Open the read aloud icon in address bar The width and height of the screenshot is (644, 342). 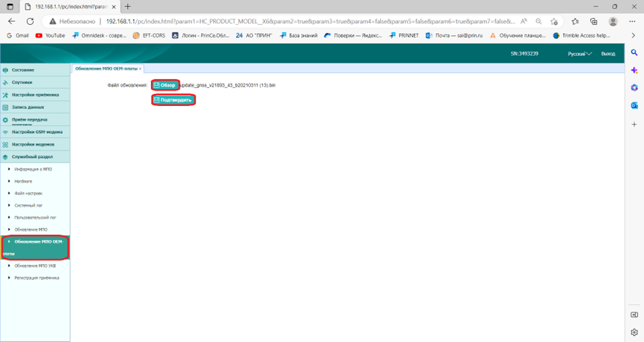[x=524, y=22]
